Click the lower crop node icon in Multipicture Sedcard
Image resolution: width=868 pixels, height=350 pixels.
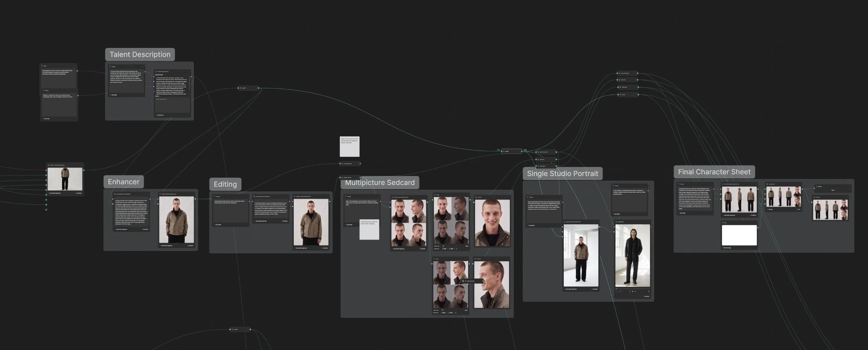434,259
